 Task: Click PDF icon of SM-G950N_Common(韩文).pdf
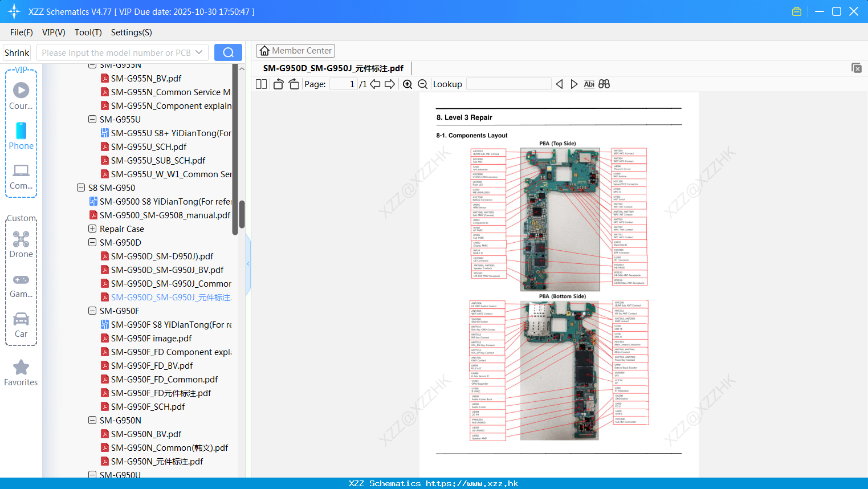pos(105,447)
